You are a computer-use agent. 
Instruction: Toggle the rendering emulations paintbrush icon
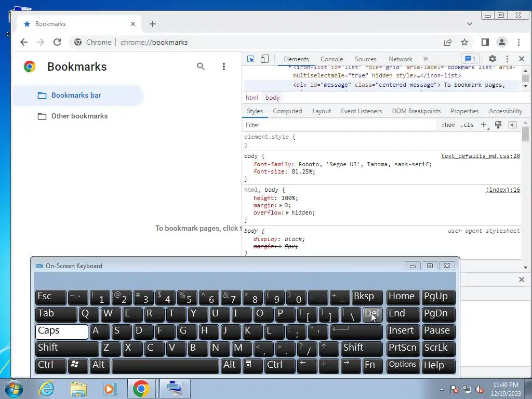click(x=498, y=125)
